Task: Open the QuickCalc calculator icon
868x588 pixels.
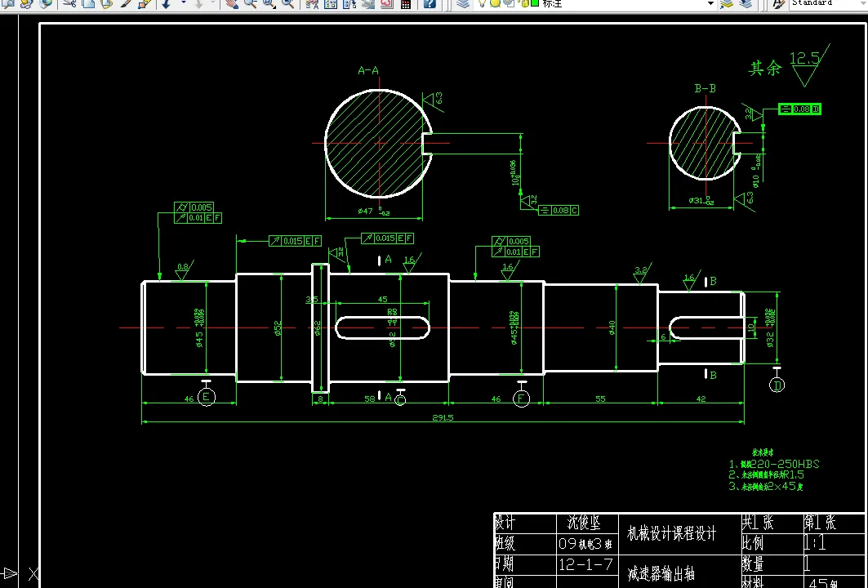Action: coord(406,4)
